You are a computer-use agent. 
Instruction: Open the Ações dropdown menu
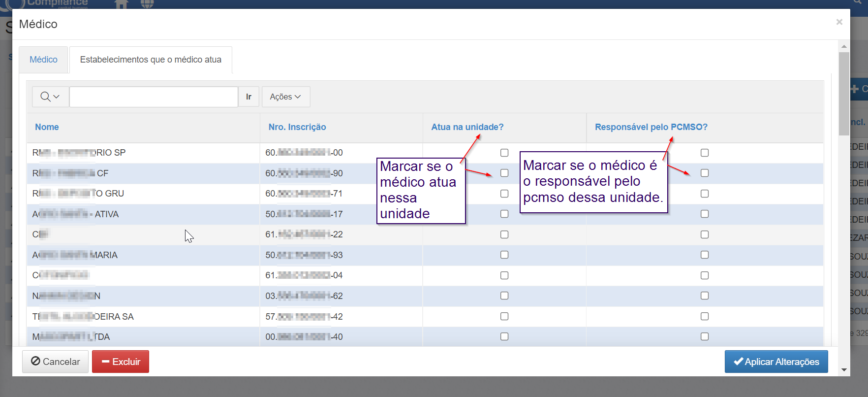click(285, 97)
